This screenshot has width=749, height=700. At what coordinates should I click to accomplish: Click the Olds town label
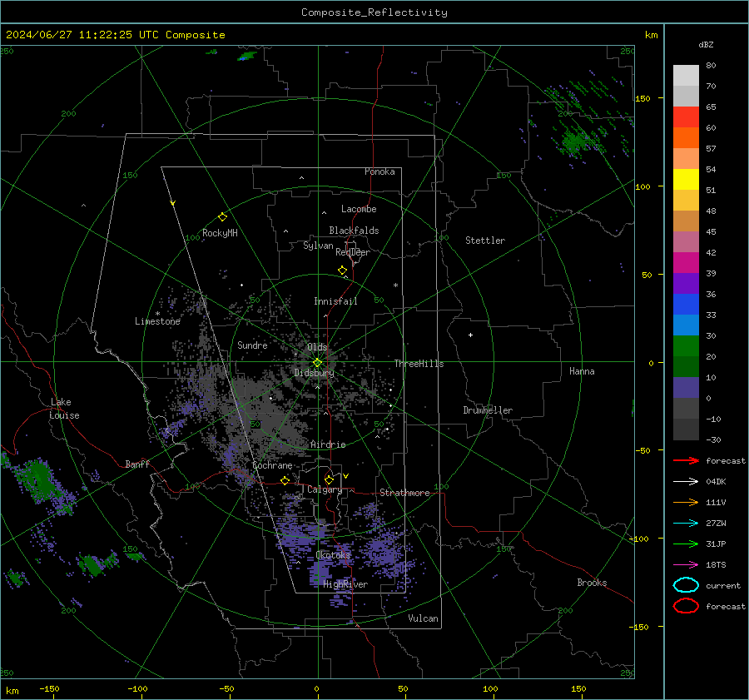tap(317, 347)
